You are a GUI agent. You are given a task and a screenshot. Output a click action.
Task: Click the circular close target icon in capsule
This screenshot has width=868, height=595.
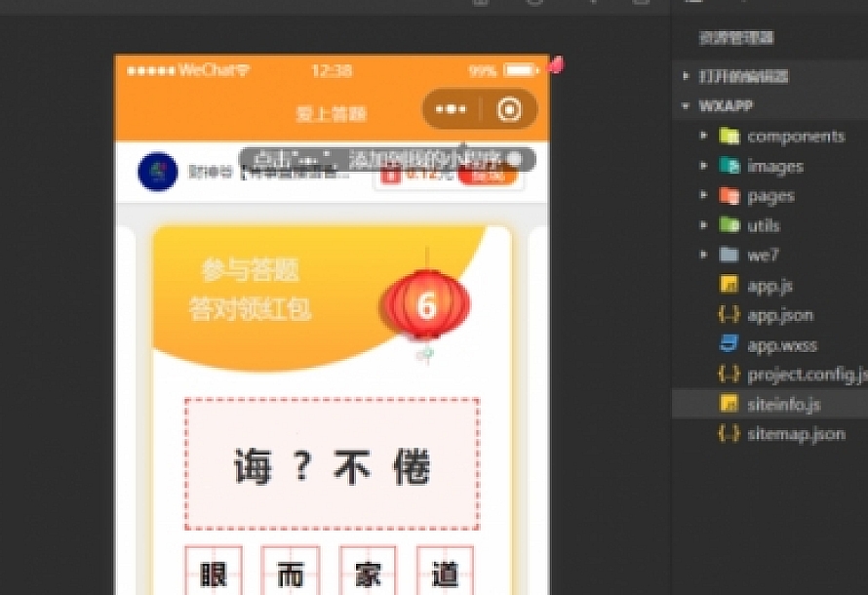coord(509,109)
